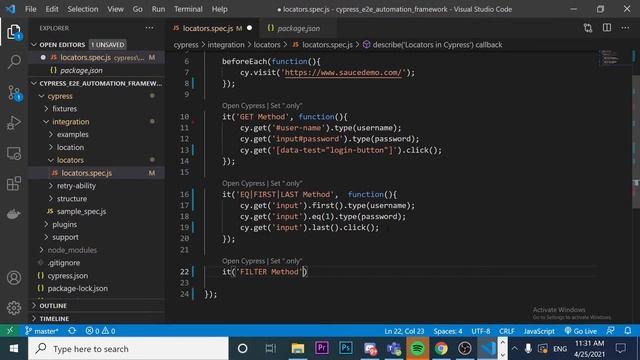Open the View menu
This screenshot has height=360, width=640.
pyautogui.click(x=116, y=9)
